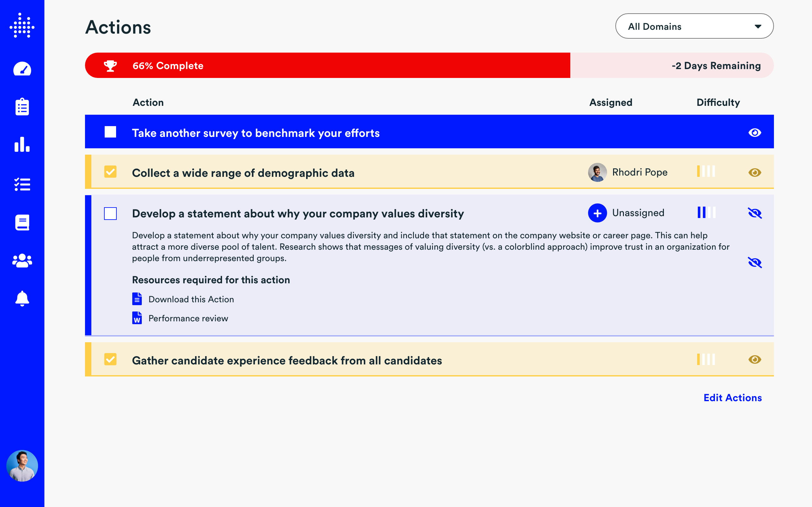
Task: Check the 'Take another survey' checkbox
Action: click(x=110, y=132)
